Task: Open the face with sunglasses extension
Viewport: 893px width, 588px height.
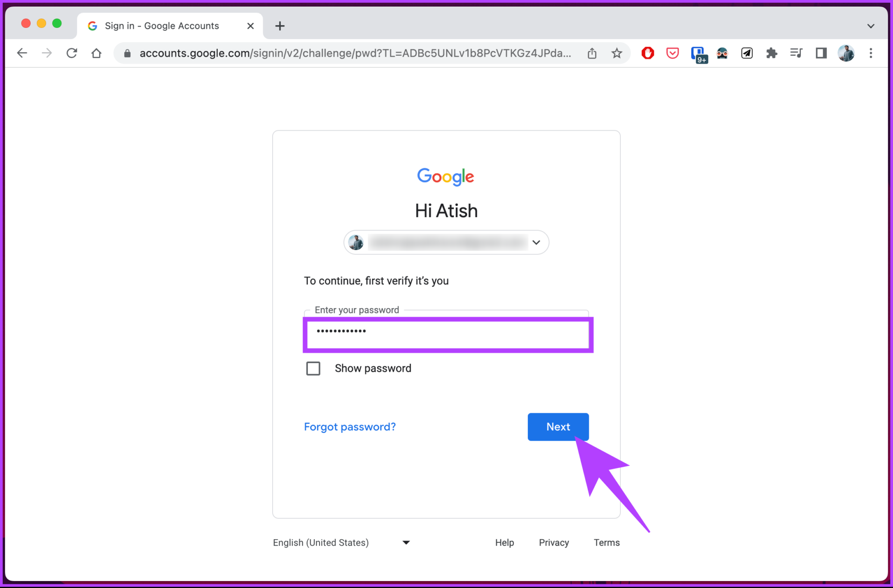Action: point(722,53)
